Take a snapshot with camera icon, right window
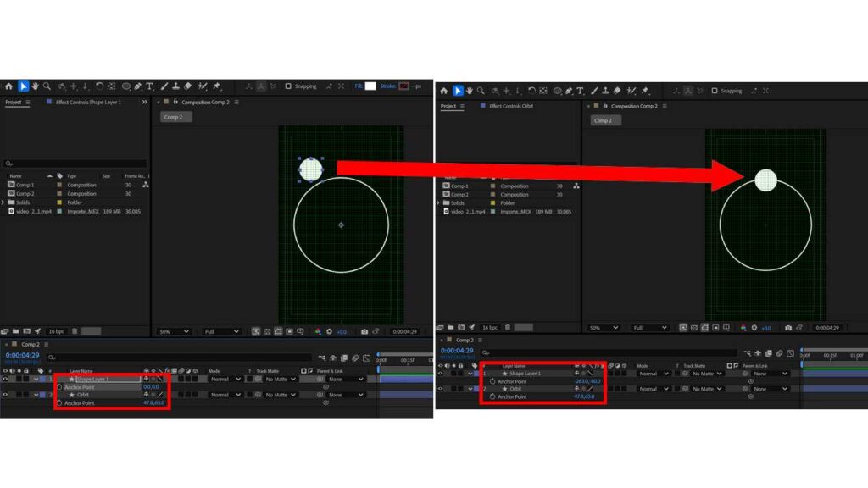 [788, 328]
